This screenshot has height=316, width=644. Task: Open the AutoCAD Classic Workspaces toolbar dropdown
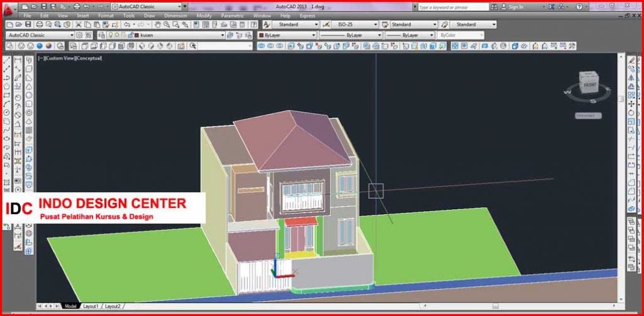[40, 35]
